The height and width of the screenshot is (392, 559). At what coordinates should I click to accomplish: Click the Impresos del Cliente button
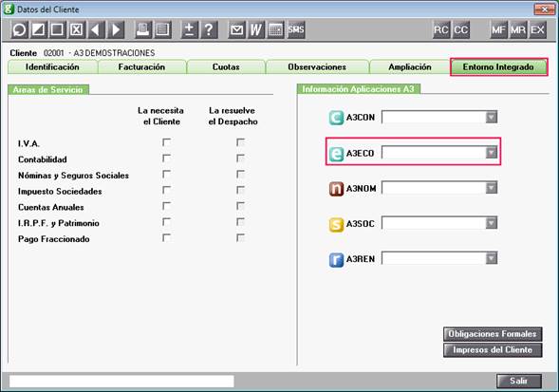pyautogui.click(x=493, y=350)
